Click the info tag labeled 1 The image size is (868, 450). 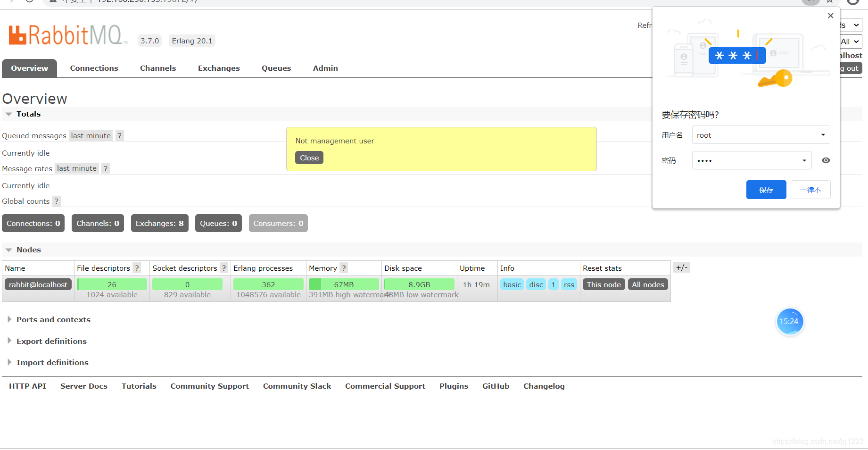(x=554, y=284)
